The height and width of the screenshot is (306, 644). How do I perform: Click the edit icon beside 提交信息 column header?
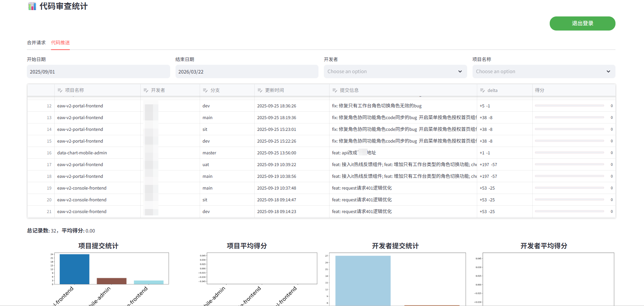[335, 90]
